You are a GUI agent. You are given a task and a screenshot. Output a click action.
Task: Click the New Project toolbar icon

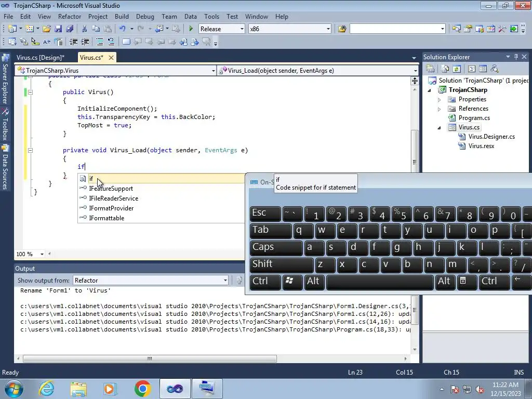coord(12,29)
